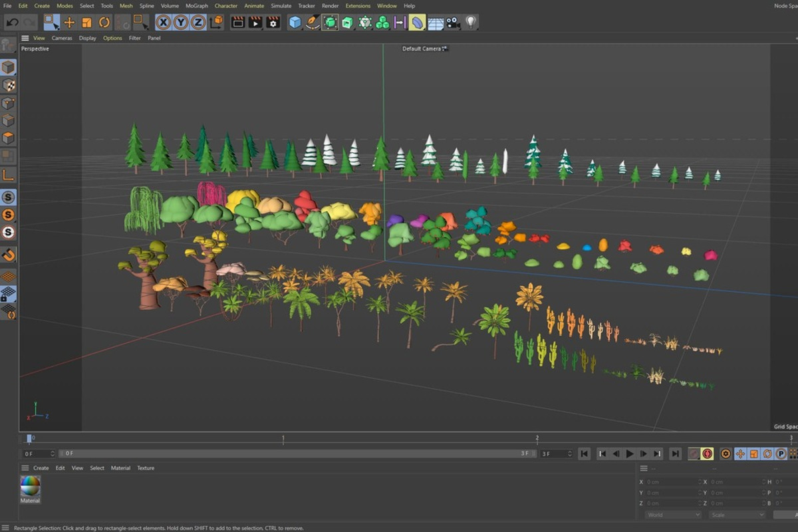Viewport: 798px width, 532px height.
Task: Click the timeline playhead at frame 0
Action: [29, 439]
